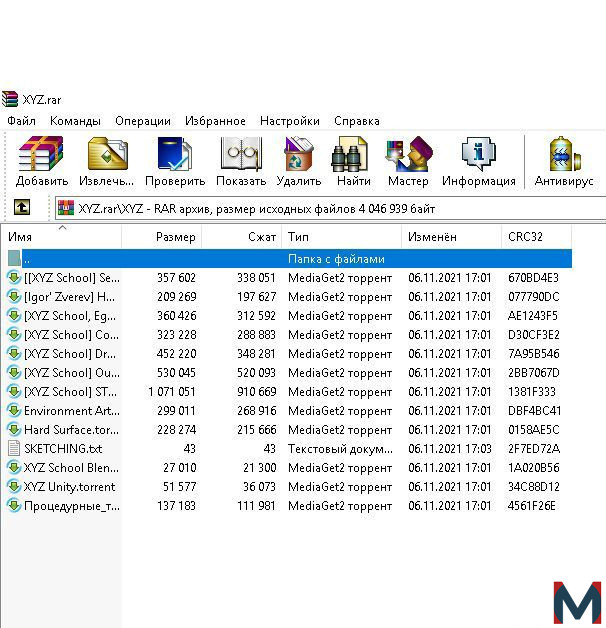Sort by the Изменён column header
Screen dimensions: 606x628
click(452, 237)
